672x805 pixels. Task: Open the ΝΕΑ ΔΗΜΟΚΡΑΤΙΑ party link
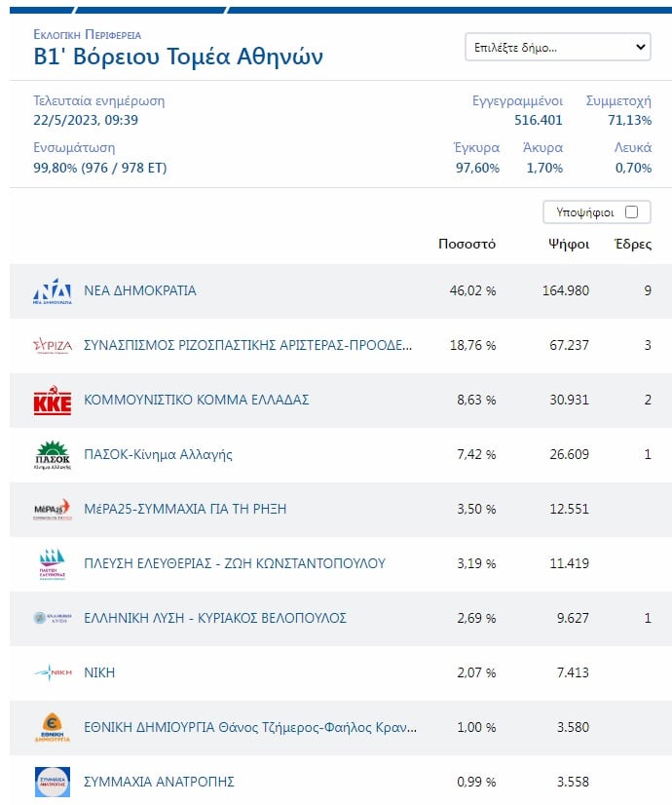[x=140, y=290]
